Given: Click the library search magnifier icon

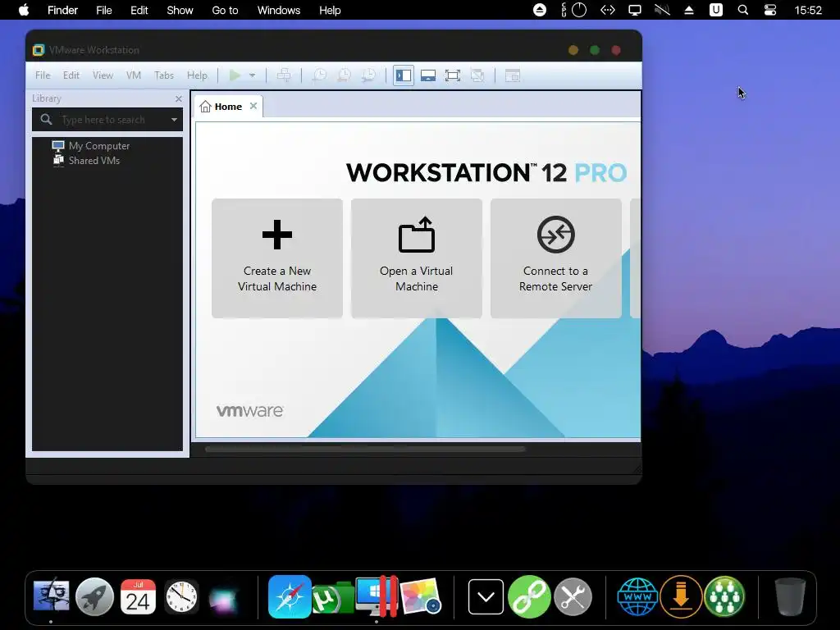Looking at the screenshot, I should click(x=47, y=120).
